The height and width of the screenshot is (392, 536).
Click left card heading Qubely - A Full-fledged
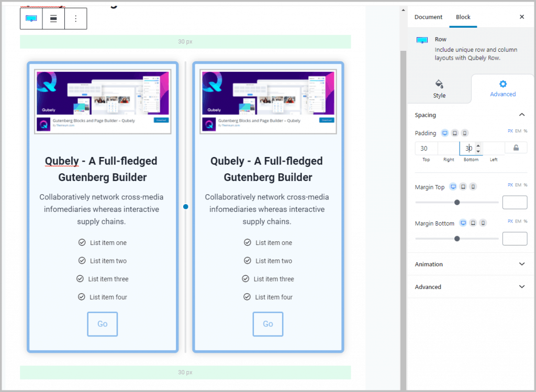tap(101, 161)
